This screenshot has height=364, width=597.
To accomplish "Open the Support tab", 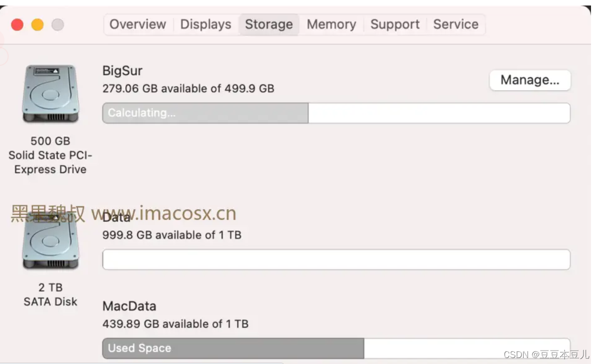I will coord(395,24).
